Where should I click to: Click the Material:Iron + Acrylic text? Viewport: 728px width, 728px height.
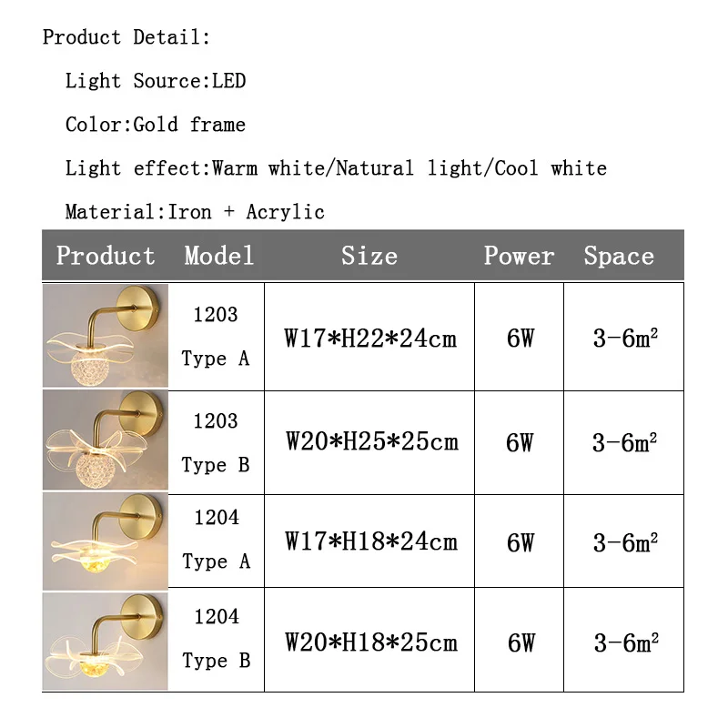[195, 212]
